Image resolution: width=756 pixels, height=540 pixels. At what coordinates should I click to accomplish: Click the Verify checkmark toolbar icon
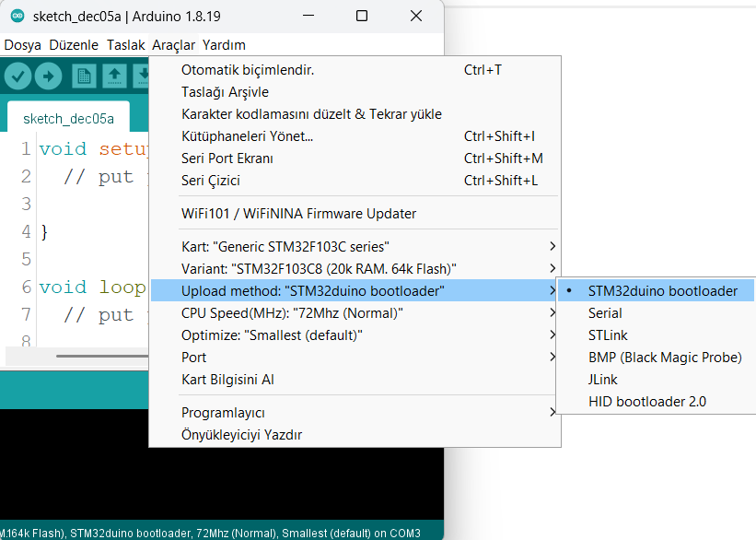click(17, 76)
